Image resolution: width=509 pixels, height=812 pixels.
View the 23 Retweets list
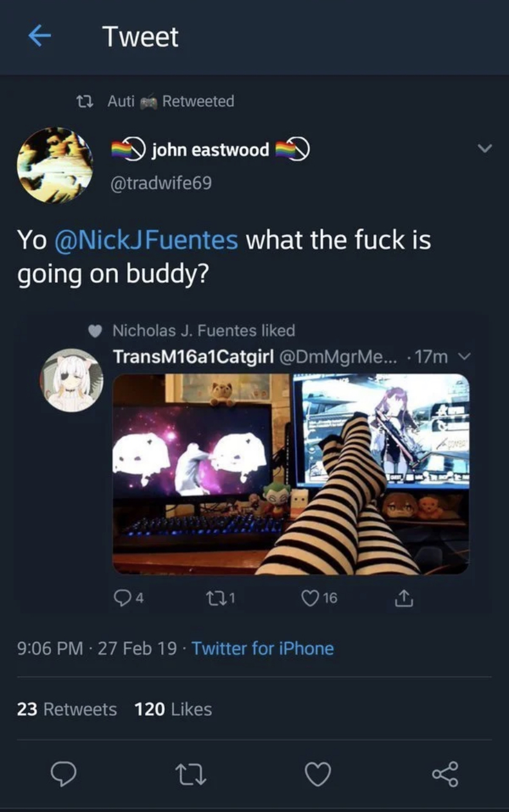click(67, 709)
